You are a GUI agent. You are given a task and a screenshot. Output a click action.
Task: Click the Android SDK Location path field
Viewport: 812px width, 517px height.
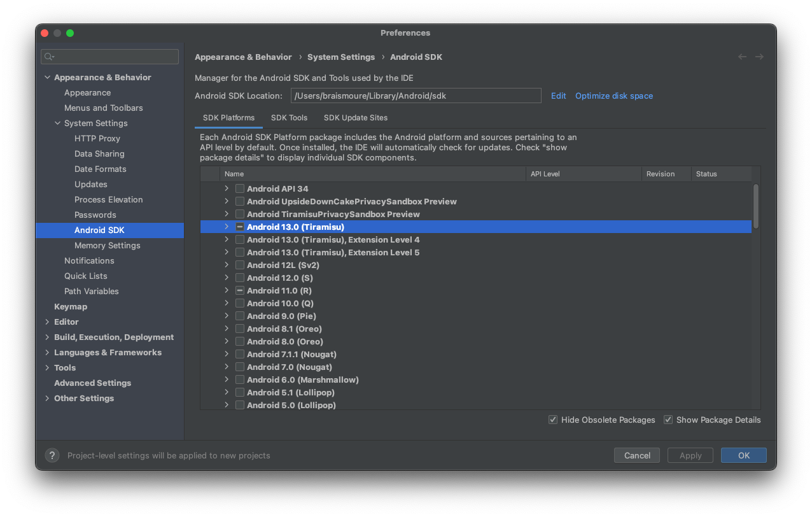pyautogui.click(x=416, y=96)
